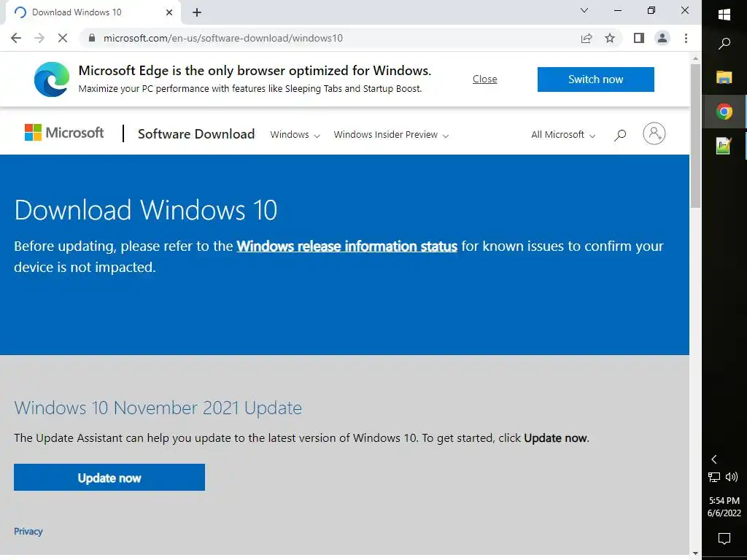Screen dimensions: 747x560
Task: Select the Download Windows 10 tab
Action: tap(93, 13)
